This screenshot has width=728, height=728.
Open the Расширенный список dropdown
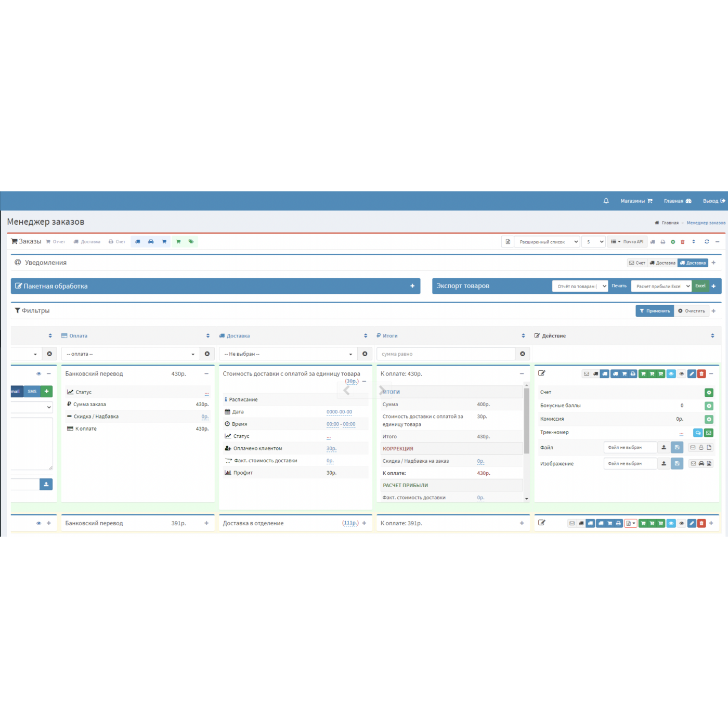click(x=547, y=242)
